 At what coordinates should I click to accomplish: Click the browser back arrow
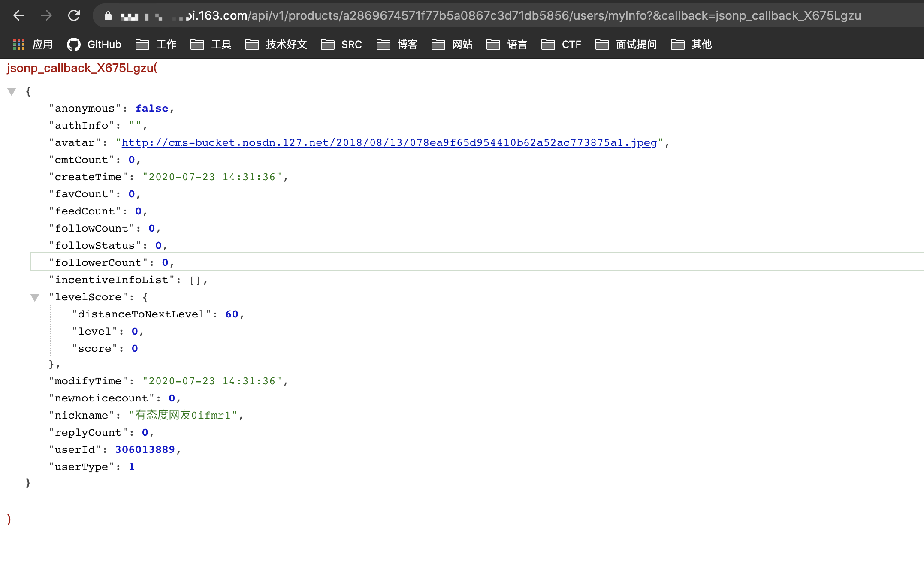[x=19, y=16]
